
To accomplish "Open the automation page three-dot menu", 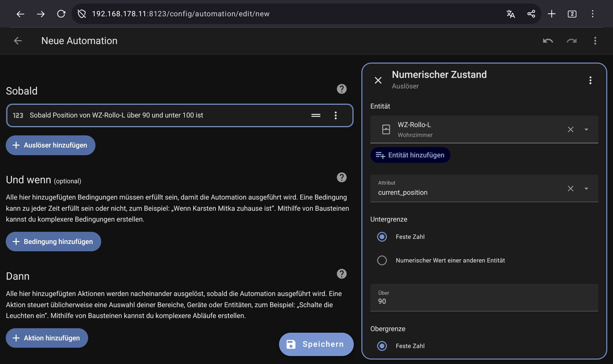I will coord(595,41).
